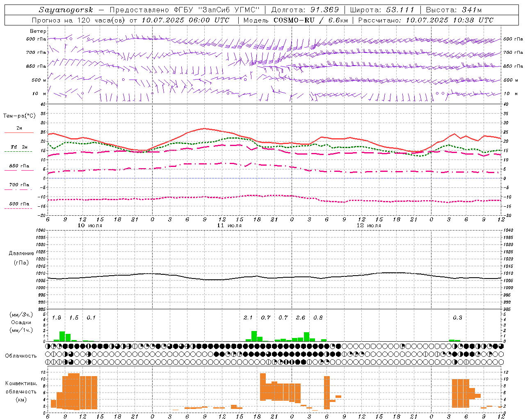Click the '1.5' precipitation total value
The image size is (525, 420).
click(74, 318)
